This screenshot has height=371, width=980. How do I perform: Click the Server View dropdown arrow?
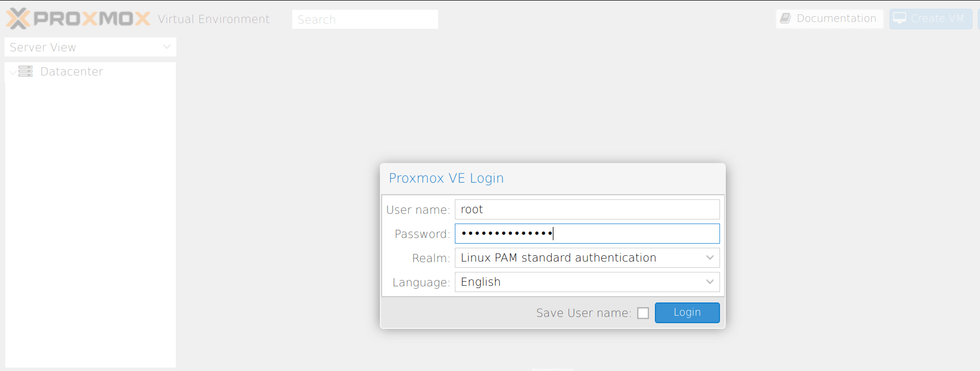[x=167, y=47]
